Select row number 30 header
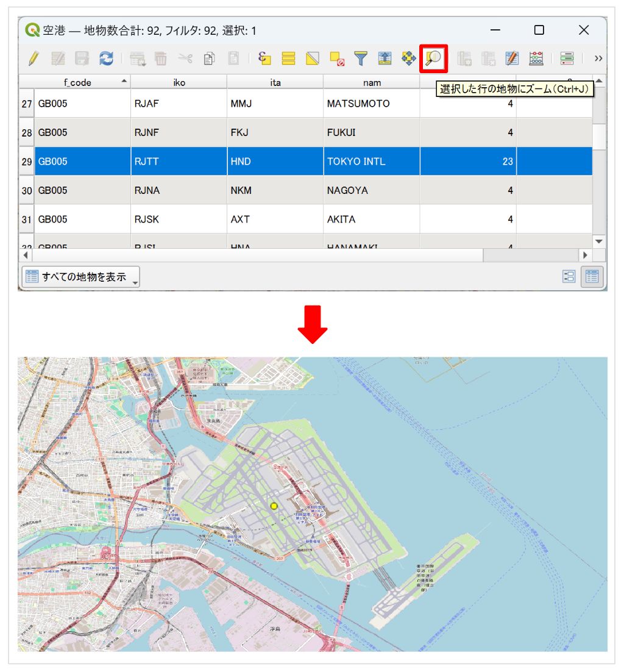Viewport: 624px width, 672px height. pos(27,190)
